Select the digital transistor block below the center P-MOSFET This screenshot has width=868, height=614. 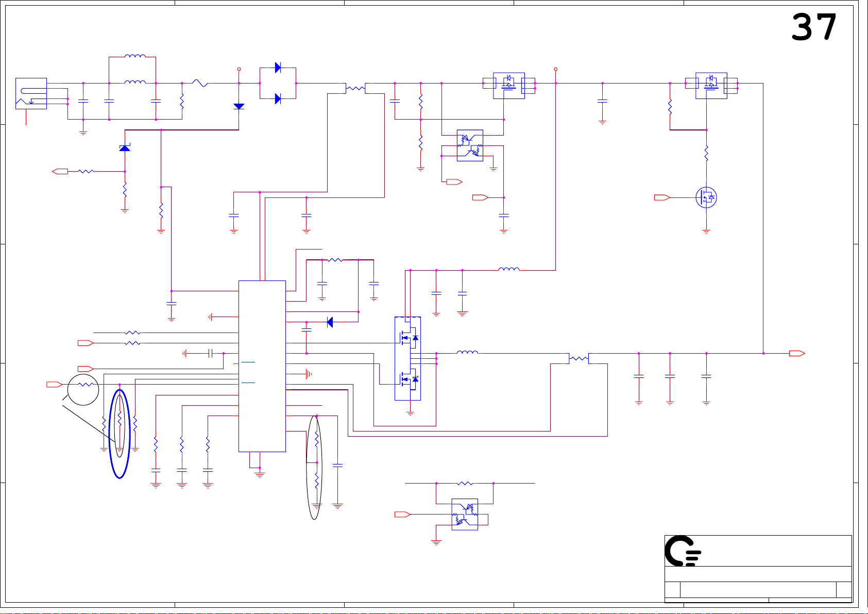pos(470,145)
